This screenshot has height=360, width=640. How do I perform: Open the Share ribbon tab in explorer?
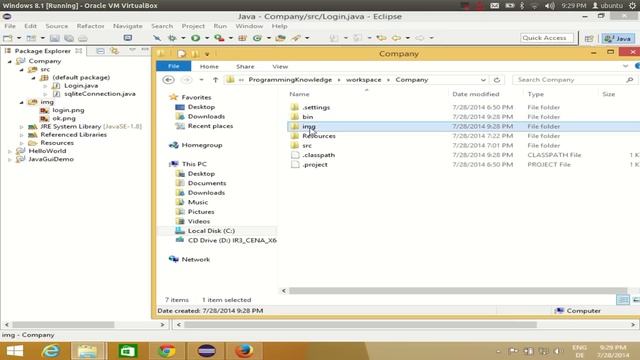(x=245, y=66)
